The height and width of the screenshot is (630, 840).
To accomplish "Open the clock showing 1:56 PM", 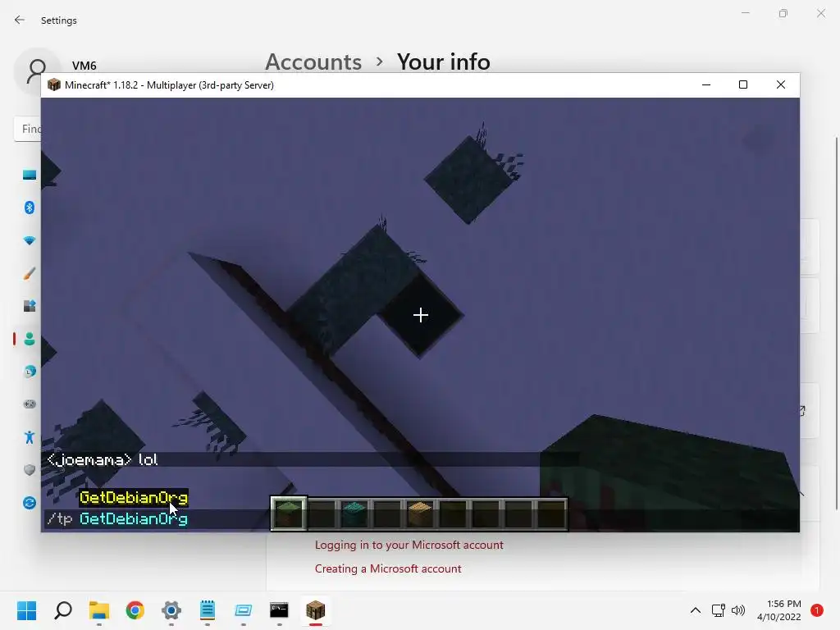I will click(779, 610).
